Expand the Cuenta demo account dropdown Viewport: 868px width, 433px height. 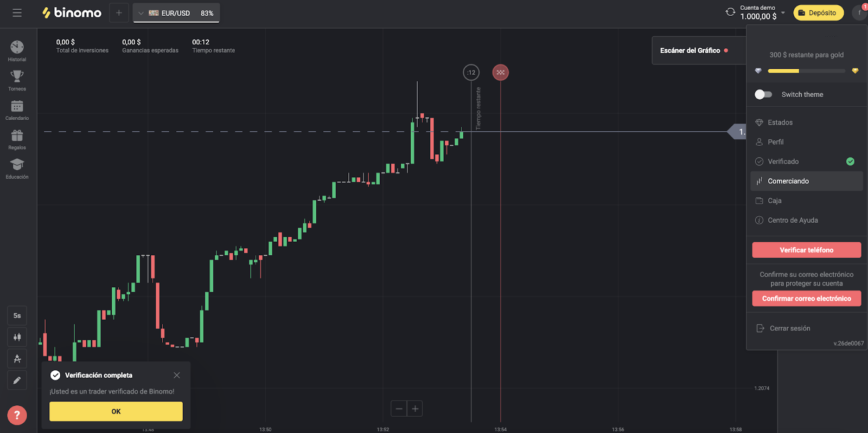pyautogui.click(x=783, y=13)
